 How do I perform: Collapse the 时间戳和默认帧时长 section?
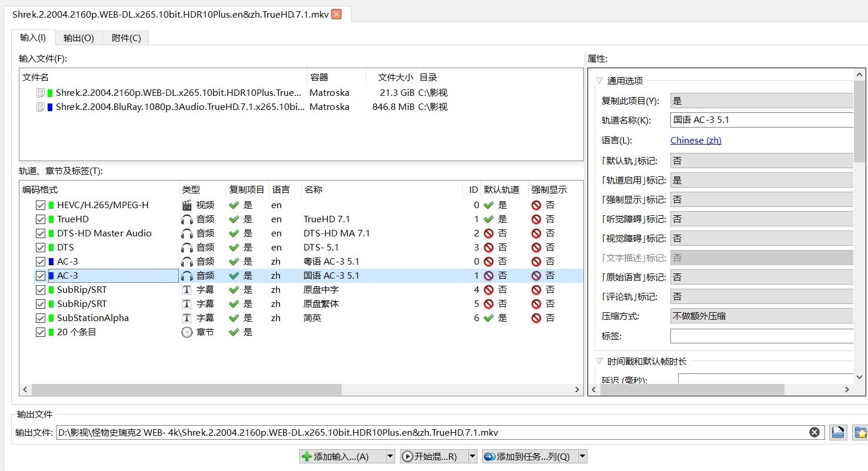[599, 362]
